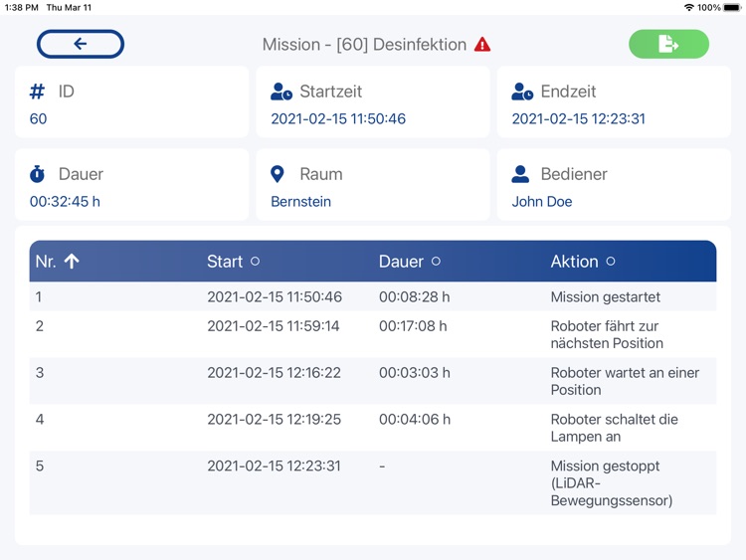Click the Startzeit person-clock icon
The height and width of the screenshot is (560, 746).
281,92
